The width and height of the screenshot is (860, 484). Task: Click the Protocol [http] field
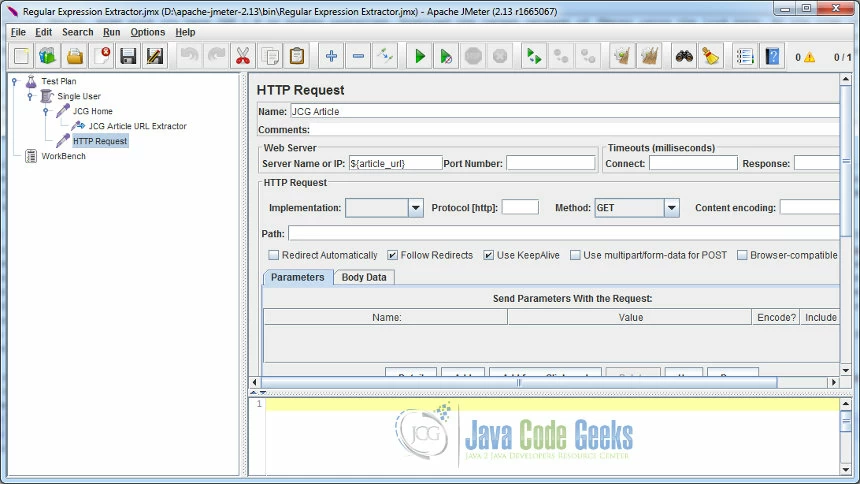click(520, 207)
